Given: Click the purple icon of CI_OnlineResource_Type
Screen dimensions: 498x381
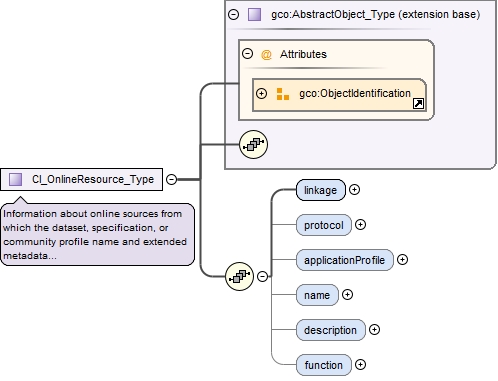Looking at the screenshot, I should 15,179.
